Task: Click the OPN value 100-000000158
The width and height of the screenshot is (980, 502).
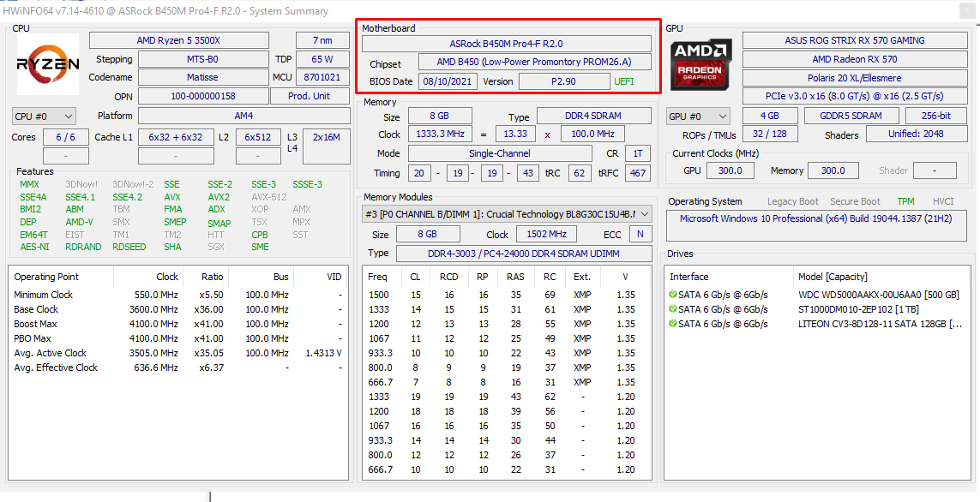Action: 203,96
